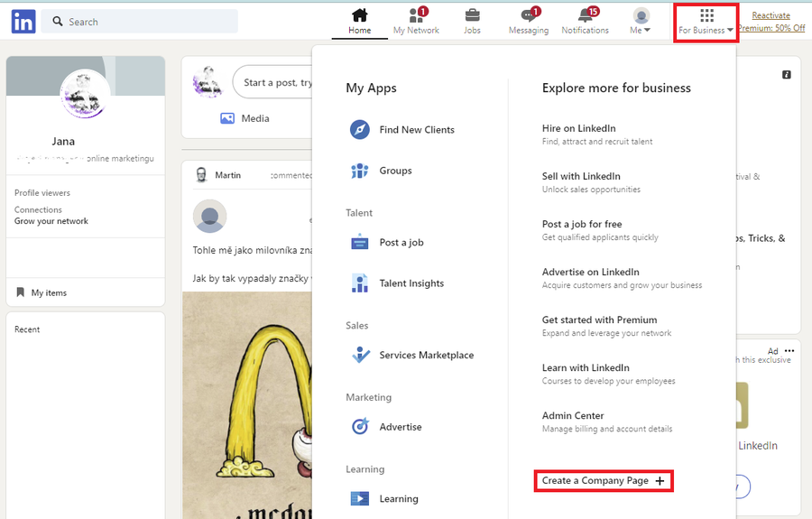Open Find New Clients compass icon
The image size is (812, 519).
[x=360, y=130]
